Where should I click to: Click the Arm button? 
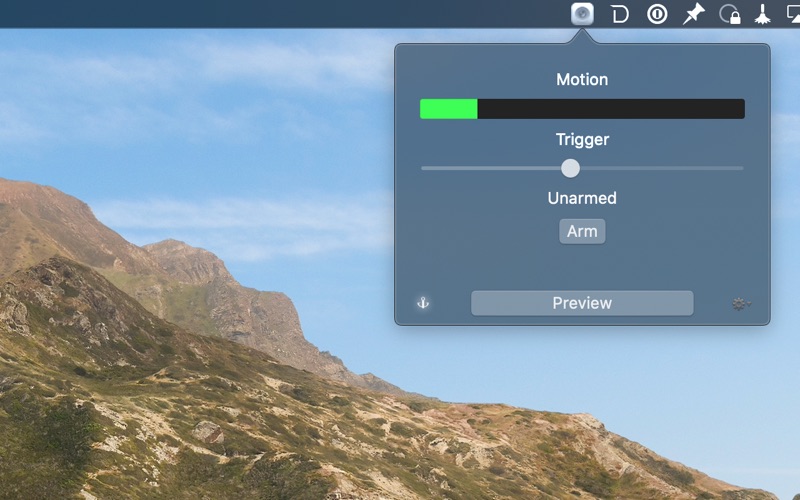(582, 232)
